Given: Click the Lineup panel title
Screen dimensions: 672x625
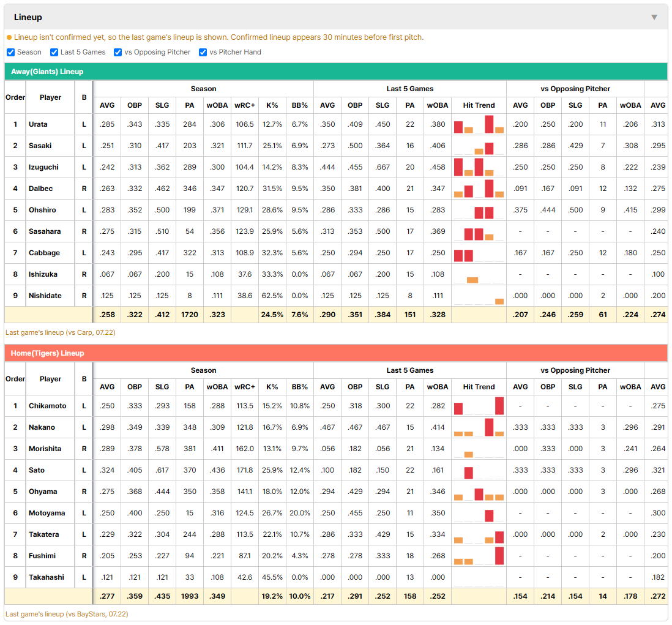Looking at the screenshot, I should coord(28,17).
